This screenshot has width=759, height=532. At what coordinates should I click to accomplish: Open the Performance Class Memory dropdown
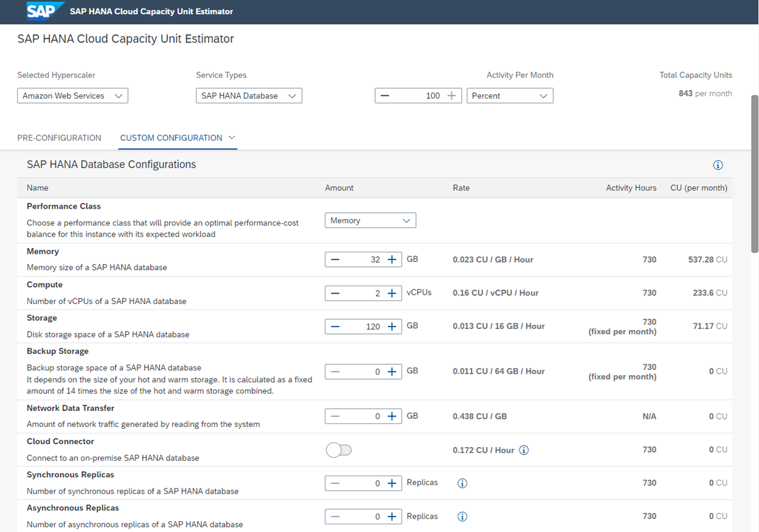pyautogui.click(x=370, y=221)
